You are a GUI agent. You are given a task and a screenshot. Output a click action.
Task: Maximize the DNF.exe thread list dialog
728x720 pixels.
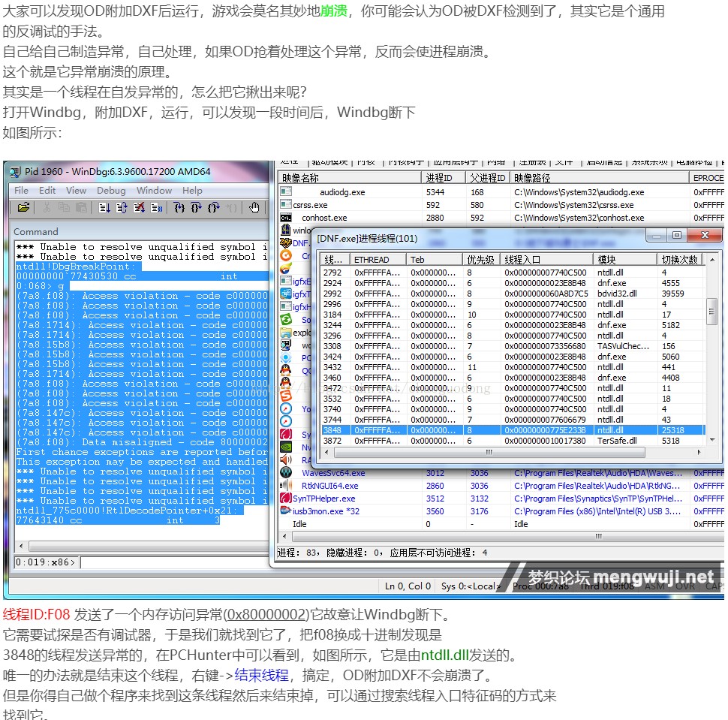[x=677, y=236]
